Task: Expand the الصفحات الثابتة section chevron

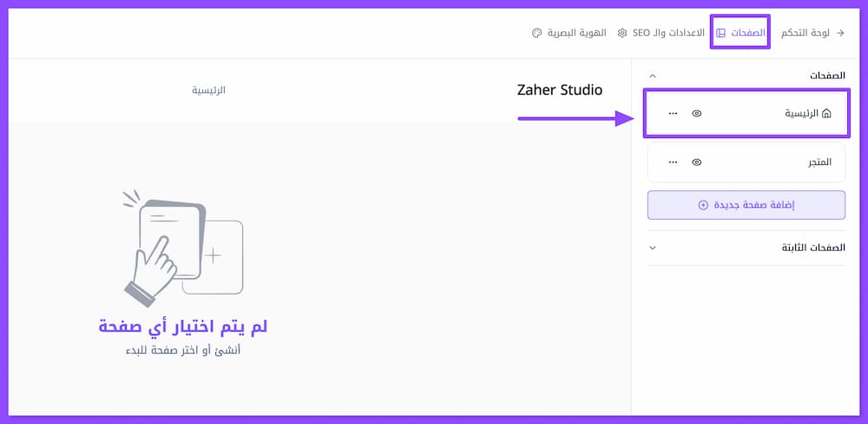Action: [x=653, y=248]
